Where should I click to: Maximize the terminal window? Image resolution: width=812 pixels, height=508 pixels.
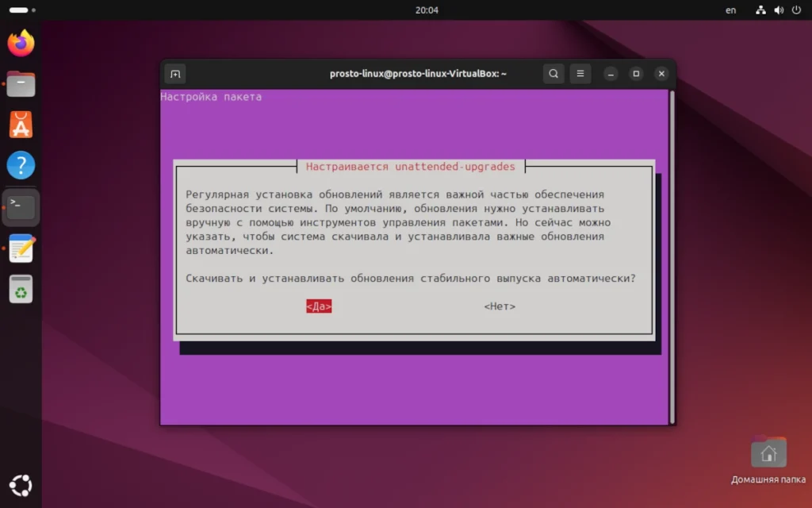click(636, 74)
